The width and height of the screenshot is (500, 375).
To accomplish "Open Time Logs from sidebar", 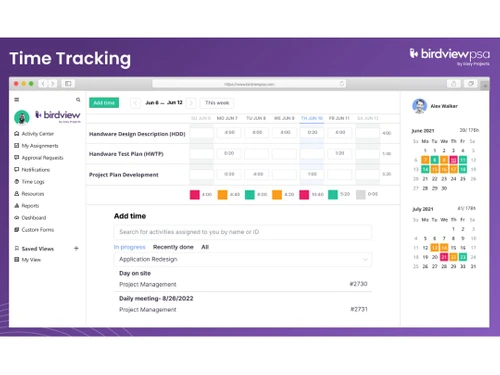I will click(x=33, y=182).
